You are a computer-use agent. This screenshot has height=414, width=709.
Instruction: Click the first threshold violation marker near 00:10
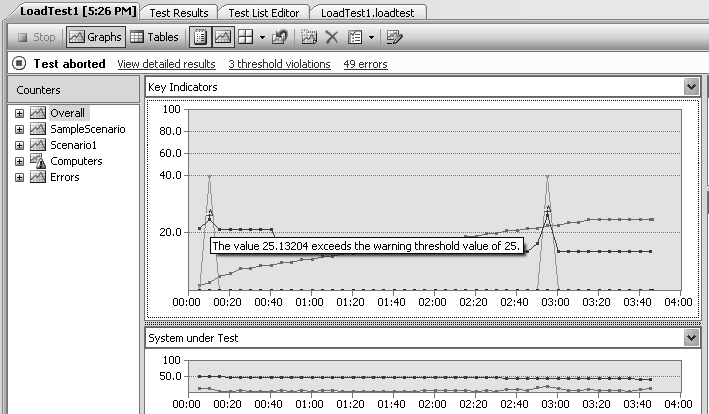point(210,213)
